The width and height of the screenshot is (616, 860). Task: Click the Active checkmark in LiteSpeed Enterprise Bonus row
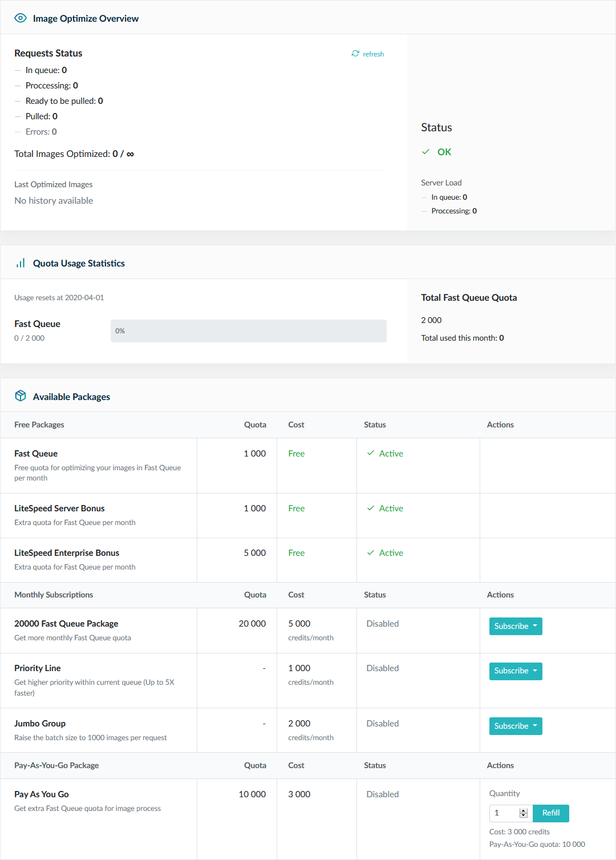coord(371,552)
